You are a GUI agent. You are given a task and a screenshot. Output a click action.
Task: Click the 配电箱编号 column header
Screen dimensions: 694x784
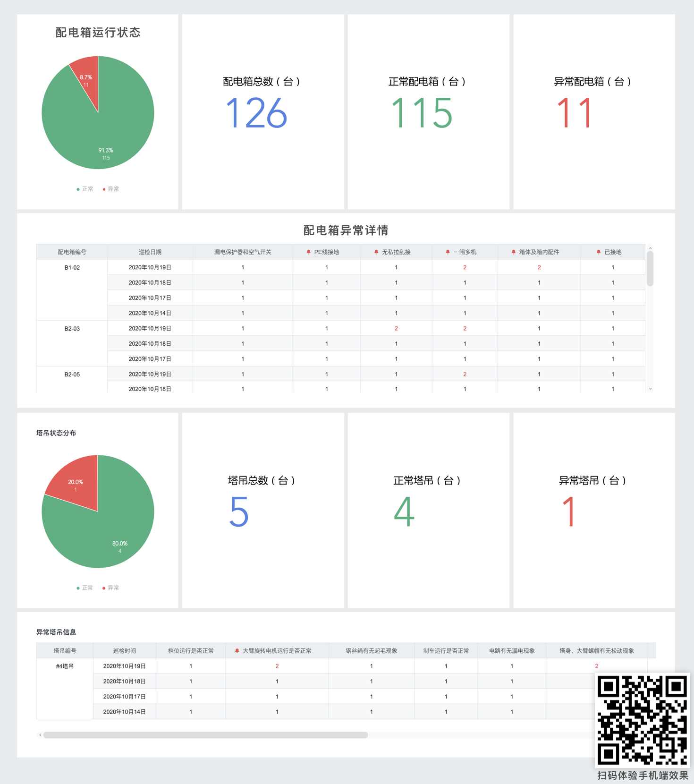pyautogui.click(x=72, y=252)
